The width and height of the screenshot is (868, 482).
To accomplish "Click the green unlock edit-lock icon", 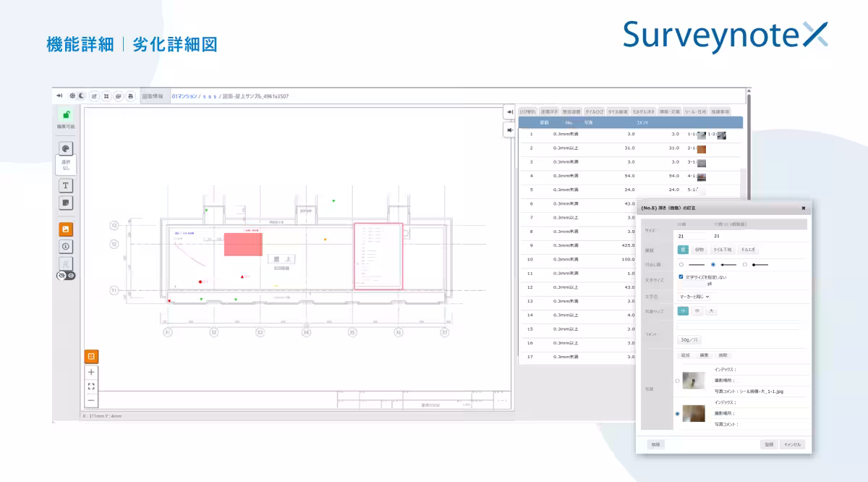I will tap(66, 114).
